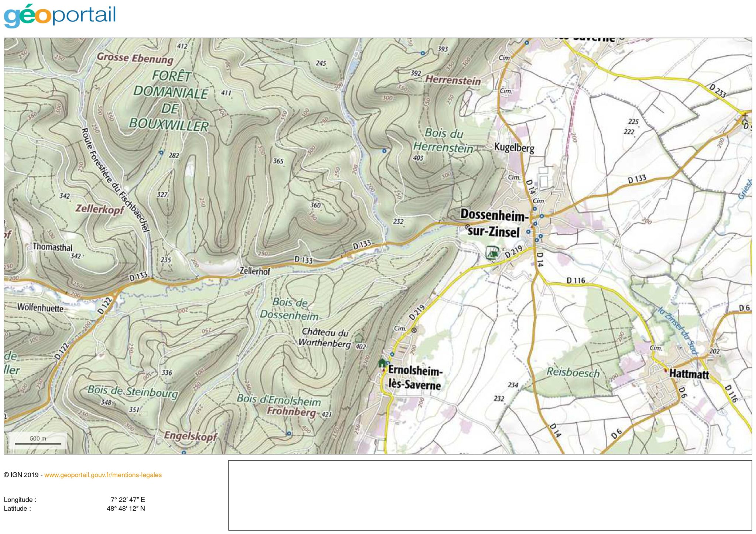Click the Zellerhof place label
This screenshot has height=534, width=756.
tap(255, 271)
